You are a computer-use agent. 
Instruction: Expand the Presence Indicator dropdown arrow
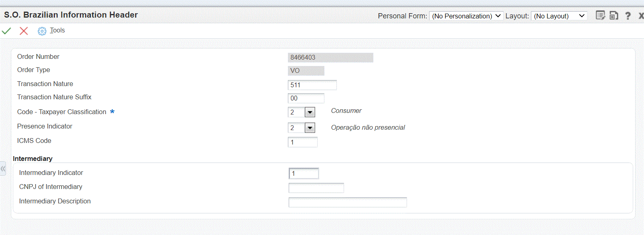[310, 128]
